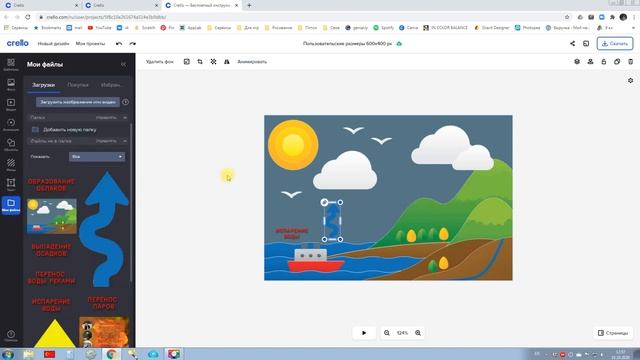Open the Показать filter dropdown
Image resolution: width=640 pixels, height=360 pixels.
pyautogui.click(x=97, y=157)
